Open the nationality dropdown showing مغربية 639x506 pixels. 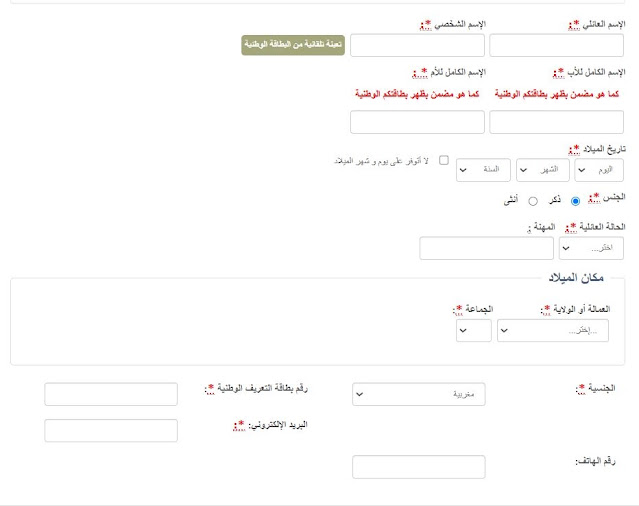[x=419, y=394]
